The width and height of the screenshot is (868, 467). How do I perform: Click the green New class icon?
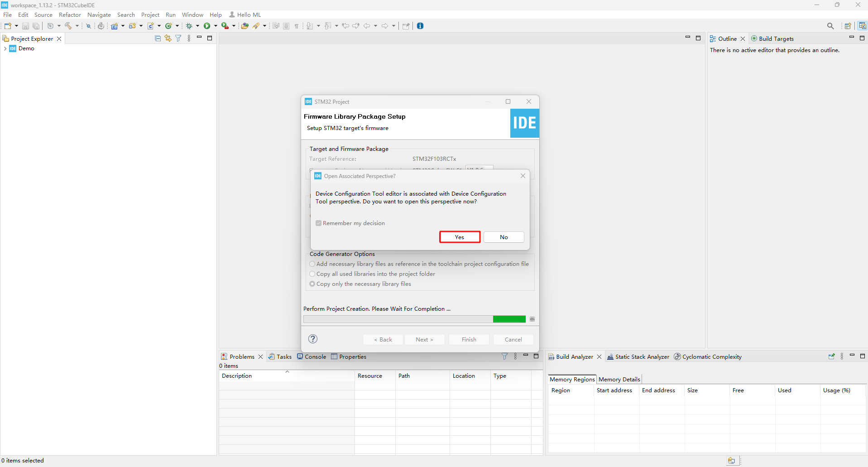(169, 26)
